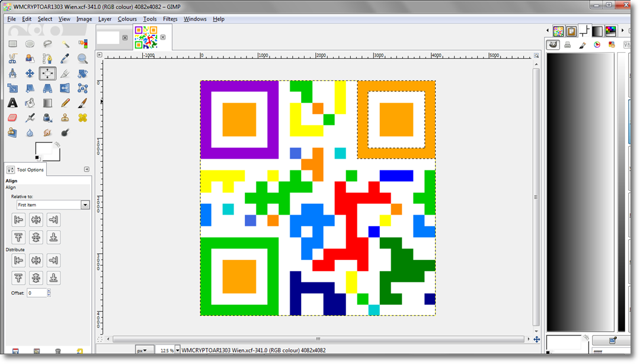Pick the Clone stamp tool
The image size is (640, 364).
[65, 118]
